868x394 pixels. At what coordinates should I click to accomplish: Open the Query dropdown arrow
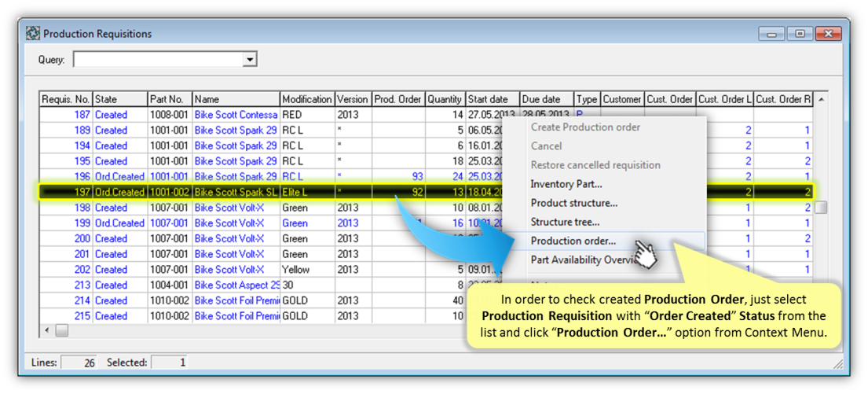(x=251, y=59)
